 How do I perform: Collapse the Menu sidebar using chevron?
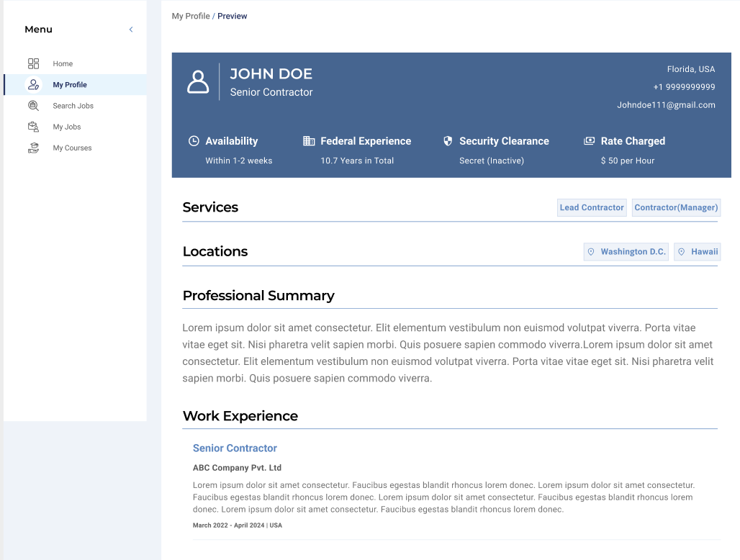point(131,30)
